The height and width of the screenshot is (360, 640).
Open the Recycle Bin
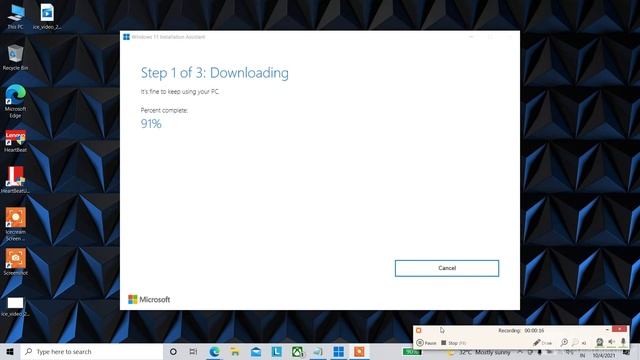tap(16, 58)
